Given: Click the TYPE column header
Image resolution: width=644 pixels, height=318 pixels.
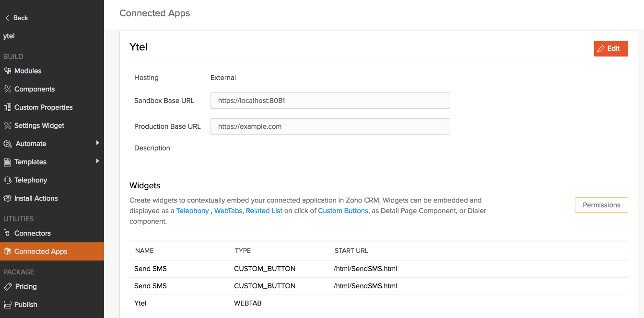Looking at the screenshot, I should click(243, 250).
